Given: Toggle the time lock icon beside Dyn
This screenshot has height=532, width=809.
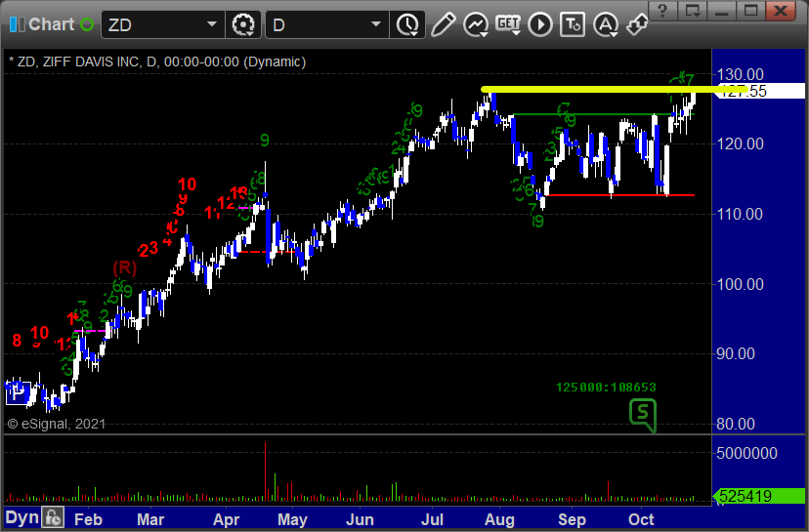Looking at the screenshot, I should [53, 517].
